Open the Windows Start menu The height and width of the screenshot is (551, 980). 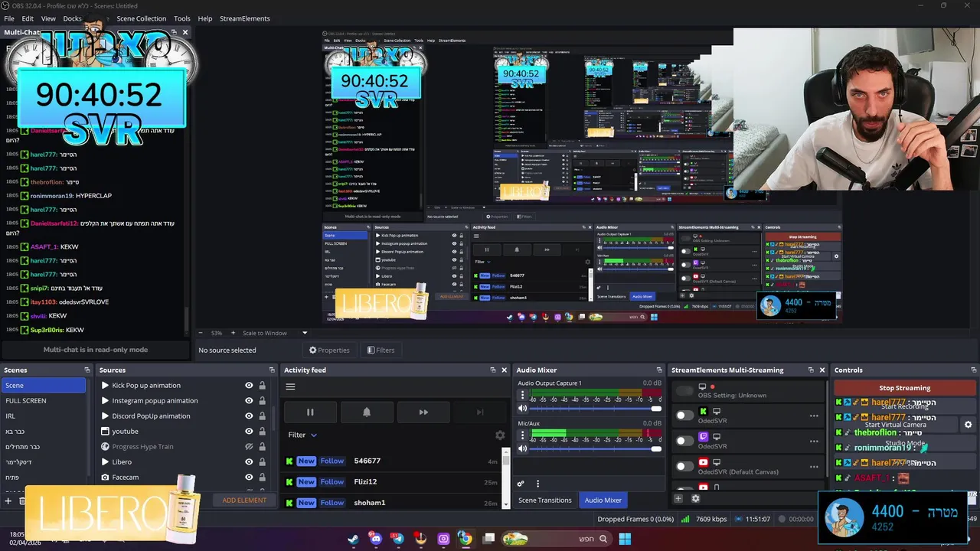625,539
